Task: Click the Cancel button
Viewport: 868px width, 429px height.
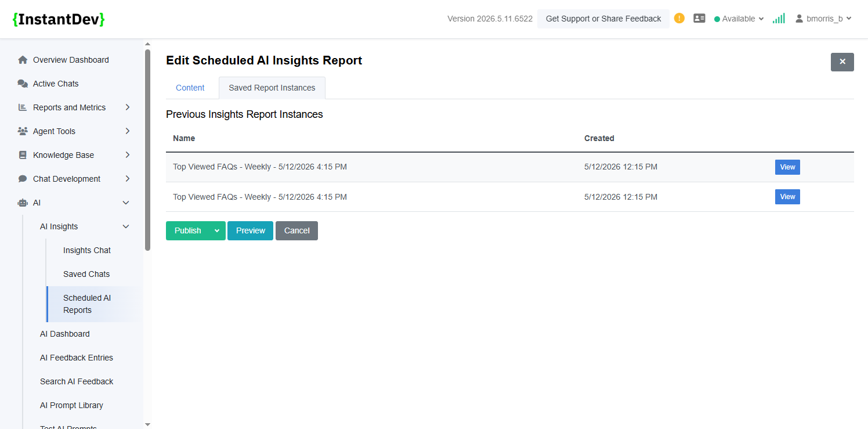Action: pyautogui.click(x=296, y=230)
